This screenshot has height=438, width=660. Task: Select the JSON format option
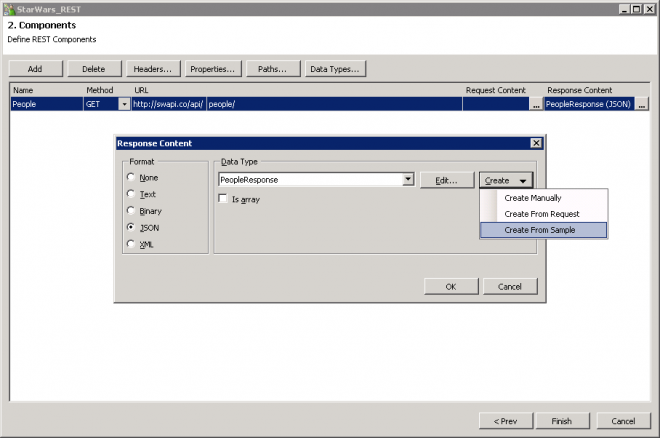point(143,228)
